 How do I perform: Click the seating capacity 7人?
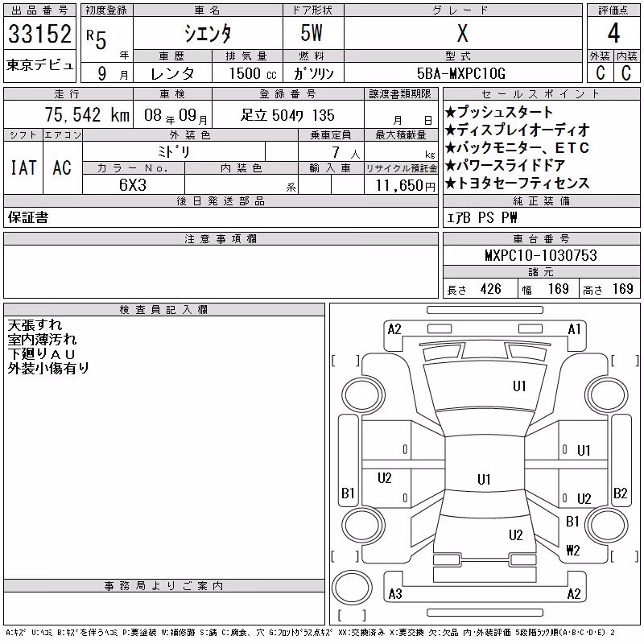(x=346, y=152)
